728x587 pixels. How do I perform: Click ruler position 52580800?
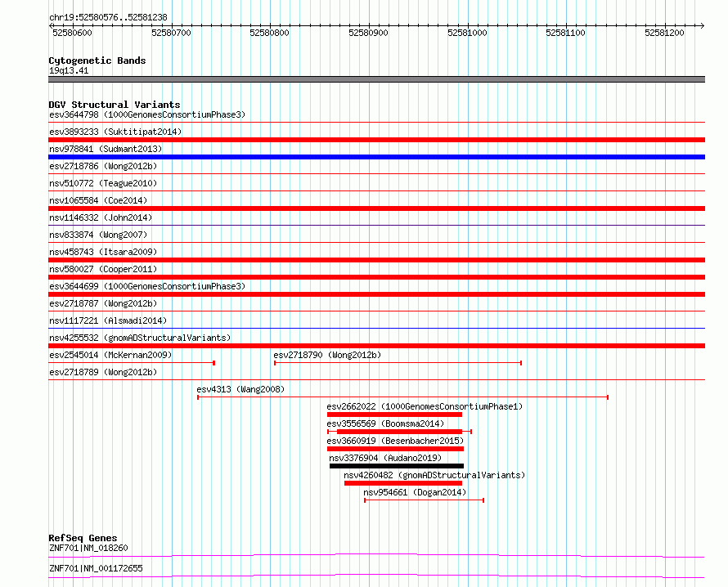(x=269, y=33)
